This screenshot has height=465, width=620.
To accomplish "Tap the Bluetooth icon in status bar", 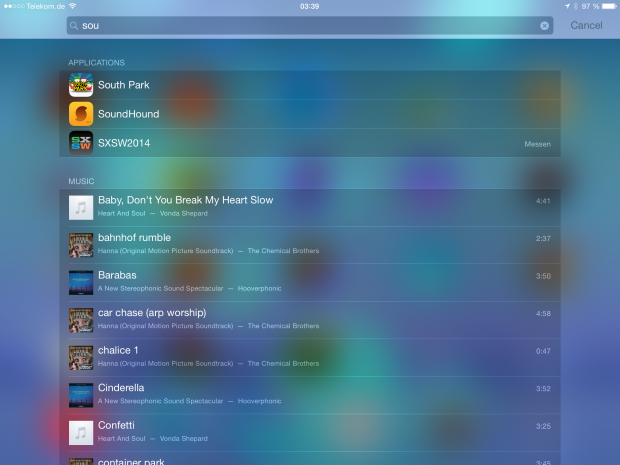I will [x=576, y=6].
